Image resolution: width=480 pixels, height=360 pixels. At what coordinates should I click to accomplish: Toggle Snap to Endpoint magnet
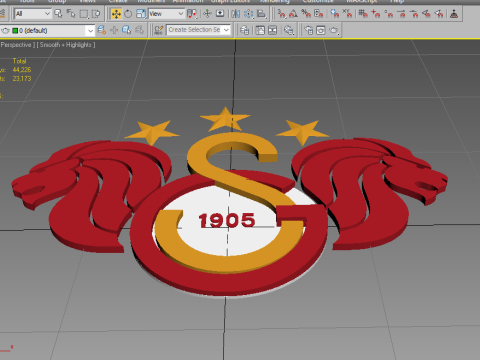point(401,14)
